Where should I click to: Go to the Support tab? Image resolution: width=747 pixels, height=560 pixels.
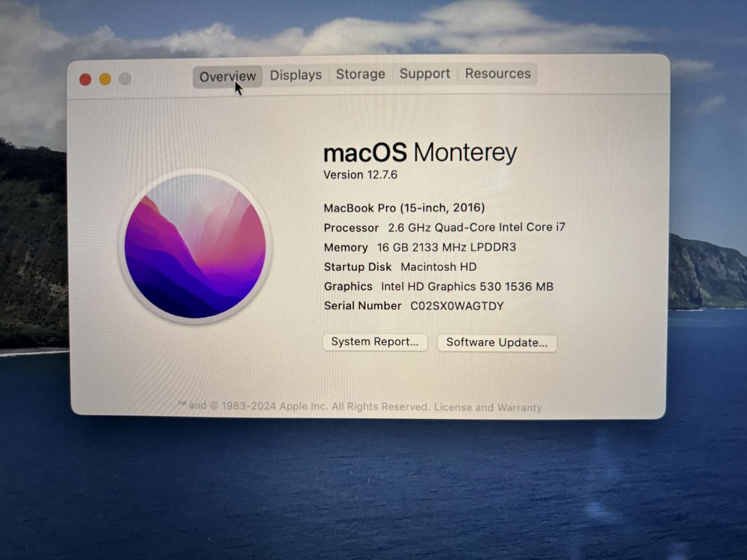click(424, 74)
